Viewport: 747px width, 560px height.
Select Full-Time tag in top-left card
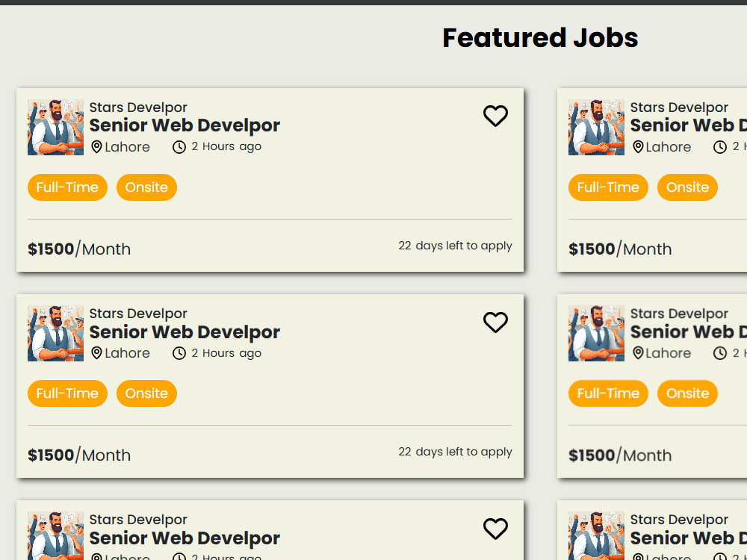[68, 187]
